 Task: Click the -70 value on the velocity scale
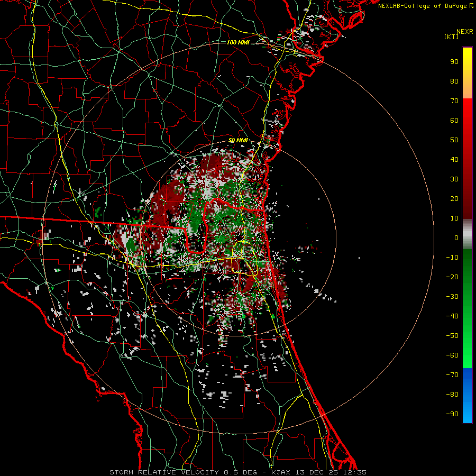coord(452,375)
